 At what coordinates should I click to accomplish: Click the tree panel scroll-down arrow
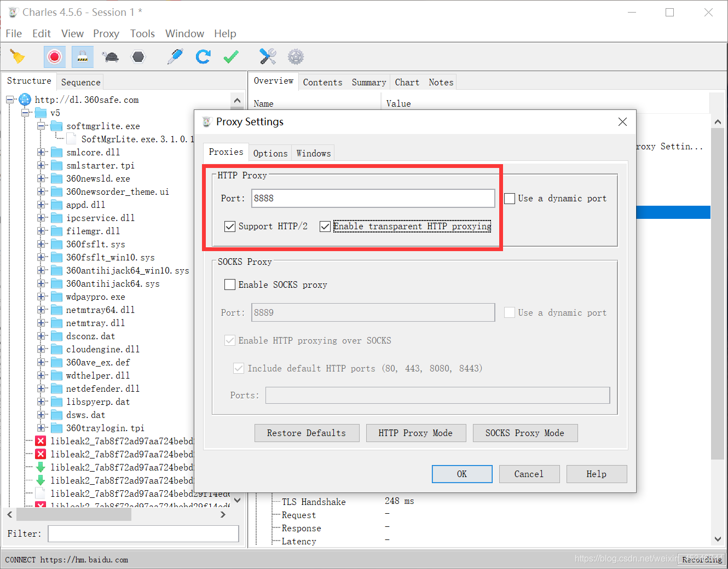pos(237,500)
